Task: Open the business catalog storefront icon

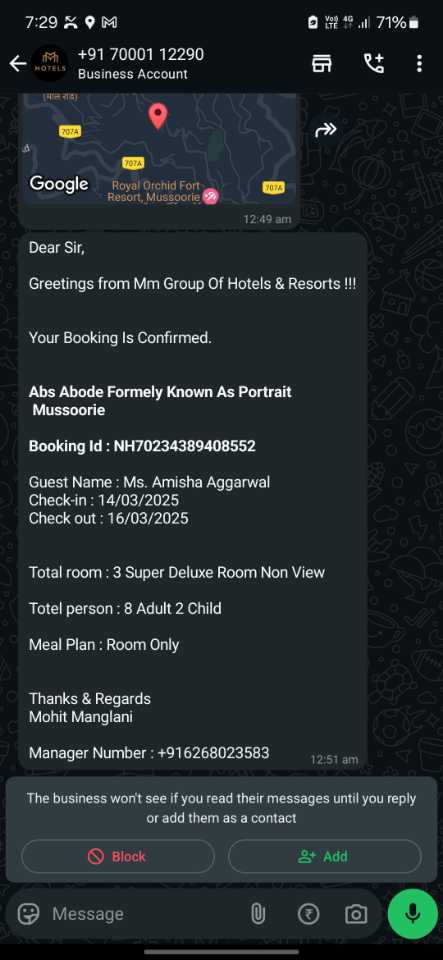Action: click(322, 63)
